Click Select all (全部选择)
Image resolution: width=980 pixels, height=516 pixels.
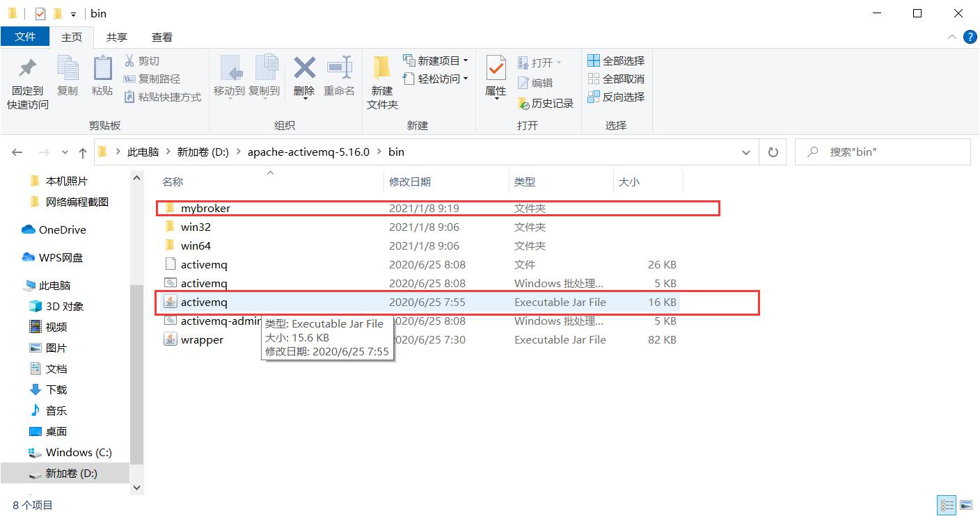point(616,61)
